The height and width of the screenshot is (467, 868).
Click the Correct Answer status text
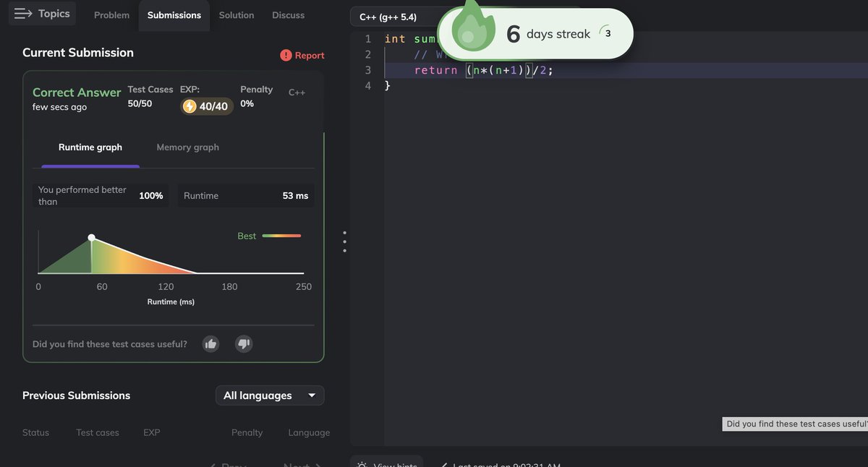[77, 93]
